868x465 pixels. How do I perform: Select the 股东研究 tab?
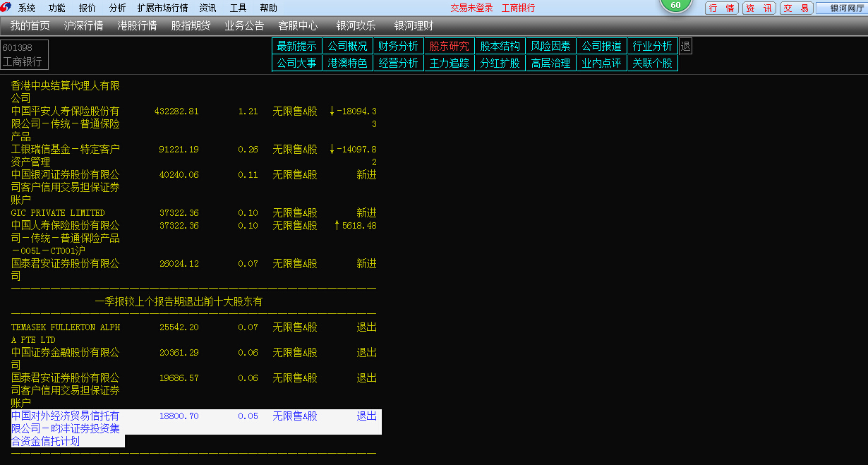coord(450,46)
